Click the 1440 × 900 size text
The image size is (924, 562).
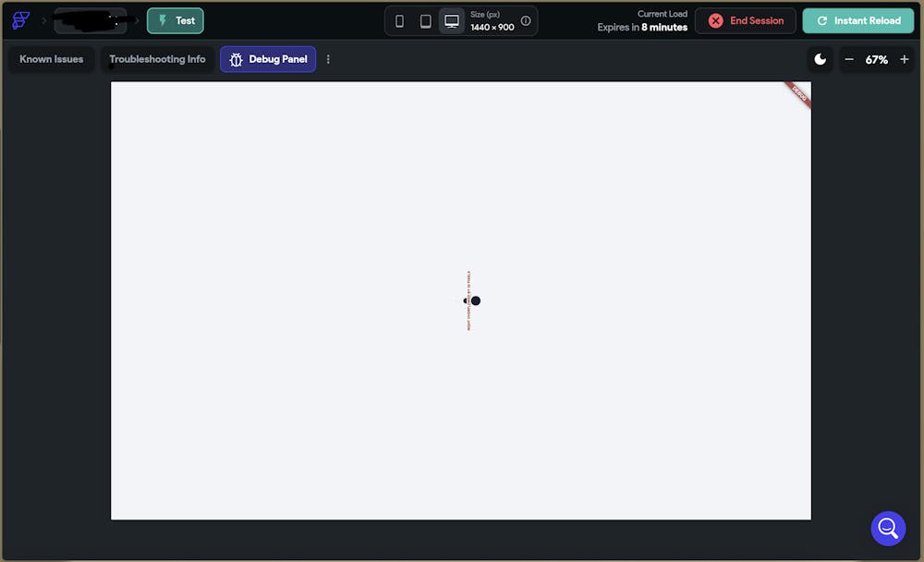point(492,27)
